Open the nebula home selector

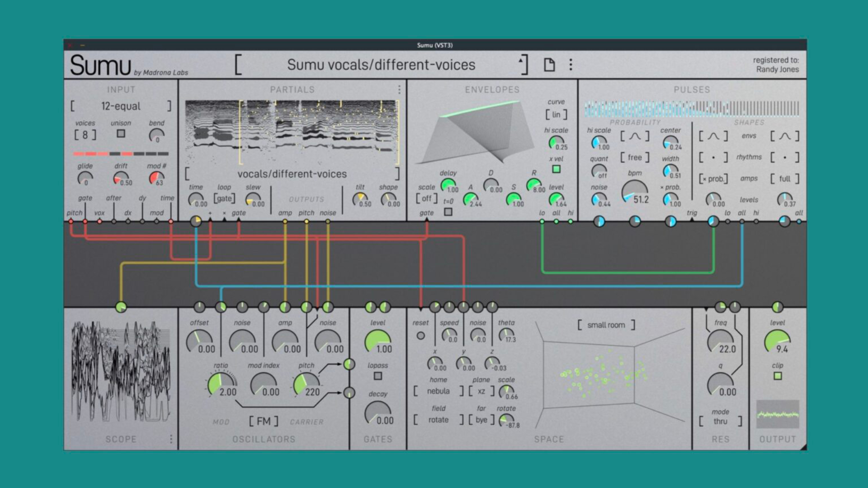pos(438,391)
